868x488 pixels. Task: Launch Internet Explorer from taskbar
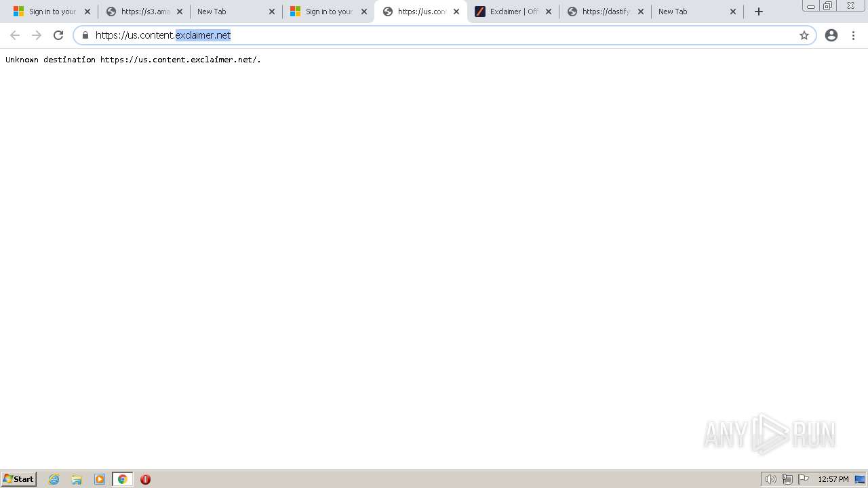pyautogui.click(x=54, y=479)
